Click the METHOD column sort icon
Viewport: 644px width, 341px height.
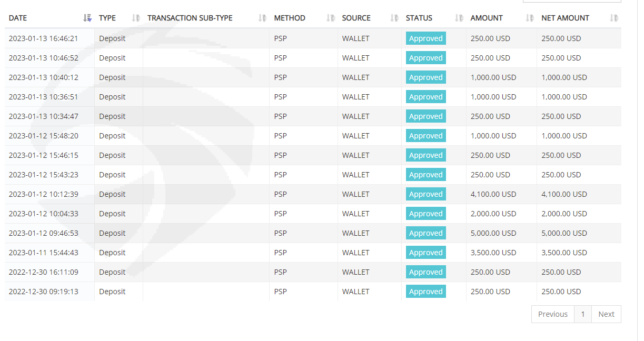[330, 18]
